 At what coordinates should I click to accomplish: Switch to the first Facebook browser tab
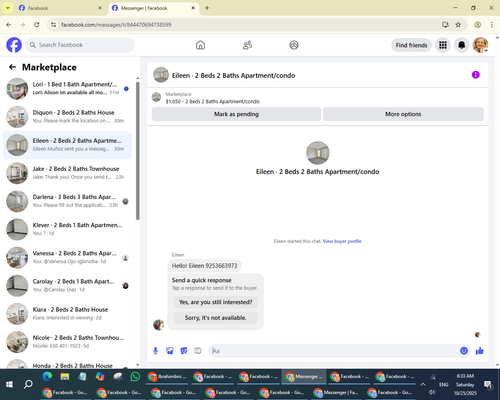pyautogui.click(x=60, y=8)
